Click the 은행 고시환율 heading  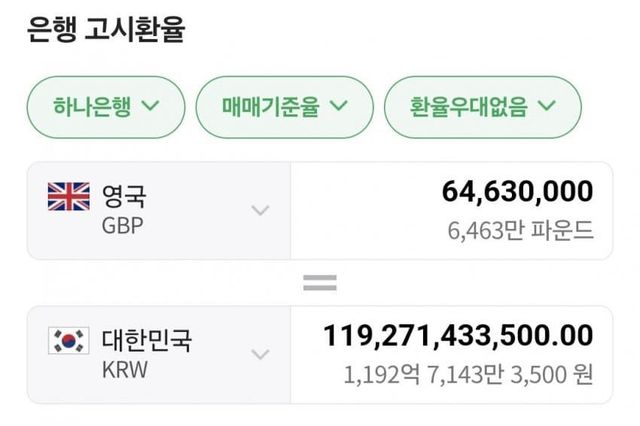click(104, 29)
